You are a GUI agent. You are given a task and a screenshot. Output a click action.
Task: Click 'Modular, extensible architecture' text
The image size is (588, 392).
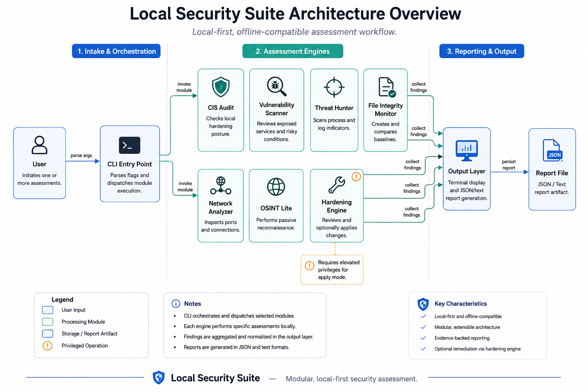[467, 327]
